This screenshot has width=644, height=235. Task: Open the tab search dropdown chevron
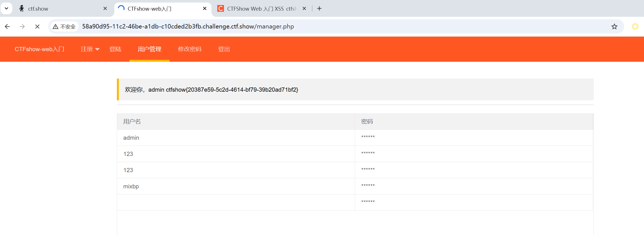pos(6,9)
